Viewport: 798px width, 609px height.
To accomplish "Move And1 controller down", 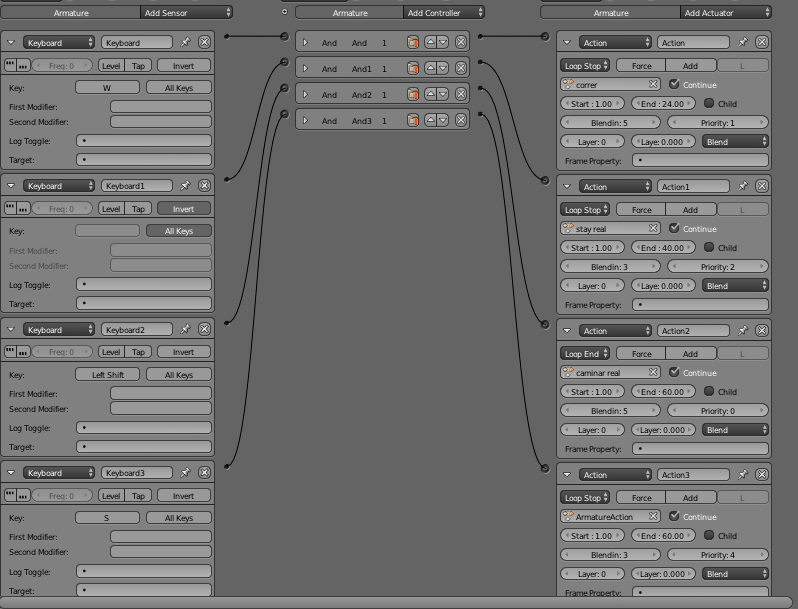I will coord(443,68).
